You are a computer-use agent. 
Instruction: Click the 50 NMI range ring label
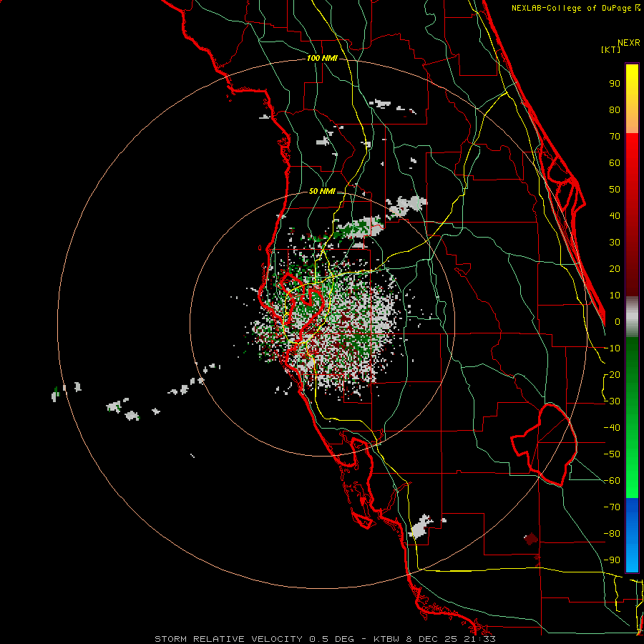[x=322, y=191]
